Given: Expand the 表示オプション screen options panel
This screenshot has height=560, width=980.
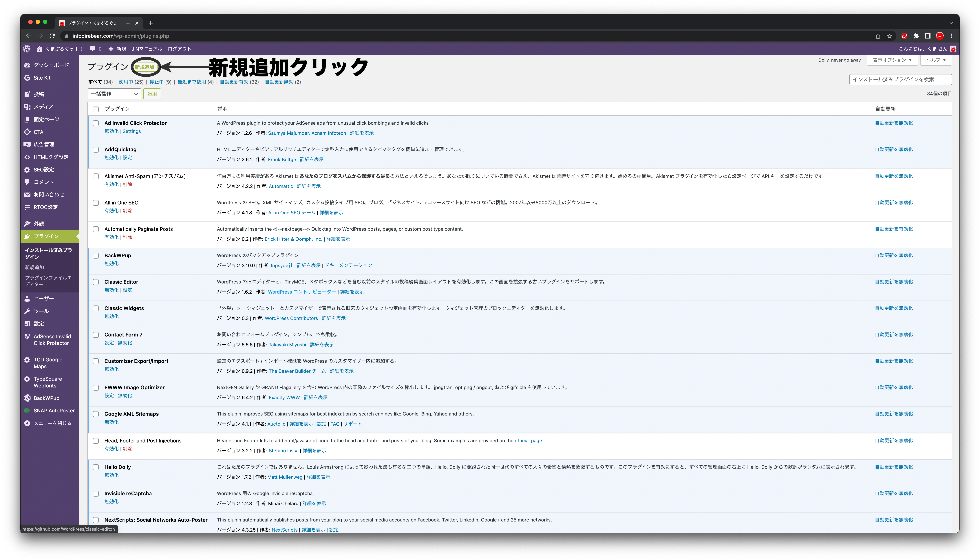Looking at the screenshot, I should click(x=892, y=60).
